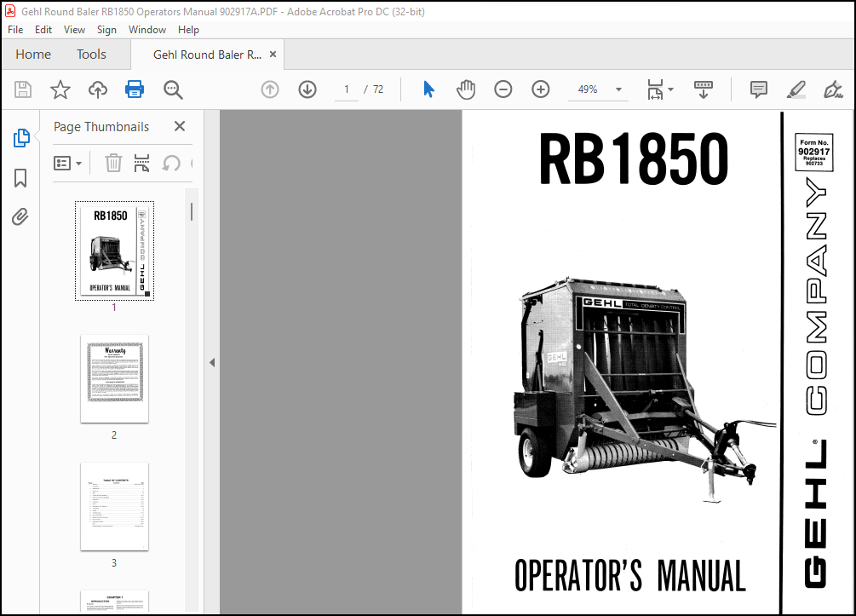This screenshot has width=856, height=616.
Task: Click the Page Thumbnails panel title
Action: pyautogui.click(x=101, y=127)
